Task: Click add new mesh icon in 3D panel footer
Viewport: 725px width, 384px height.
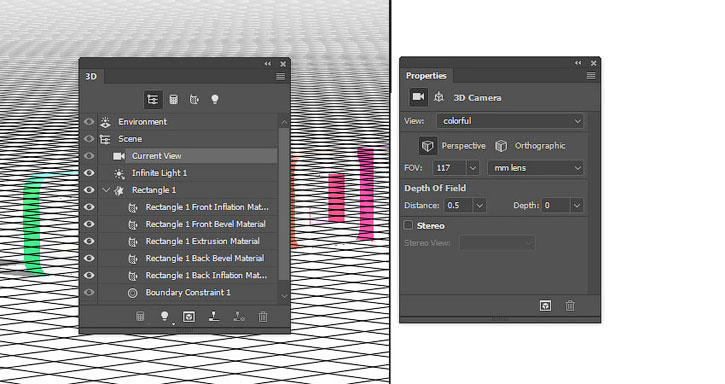Action: pos(140,317)
